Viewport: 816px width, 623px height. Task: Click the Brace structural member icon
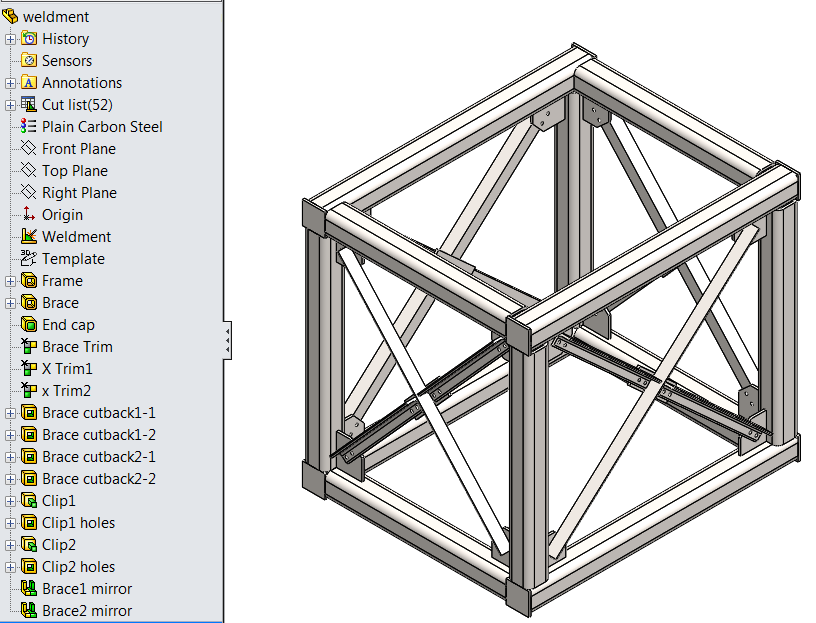[x=29, y=302]
